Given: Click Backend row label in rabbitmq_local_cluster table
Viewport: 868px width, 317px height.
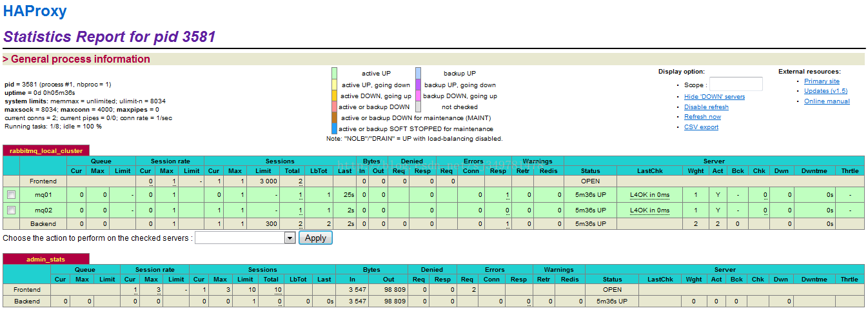Looking at the screenshot, I should pyautogui.click(x=43, y=223).
